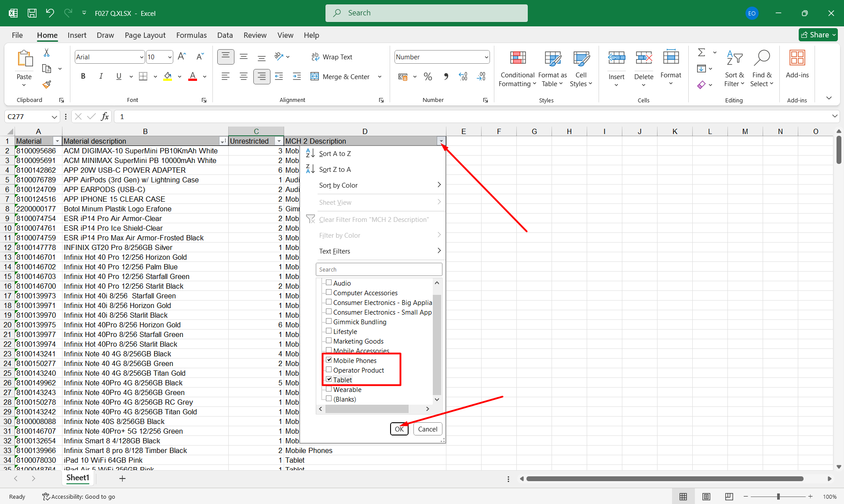Click the filter list Search box
844x504 pixels.
[379, 269]
